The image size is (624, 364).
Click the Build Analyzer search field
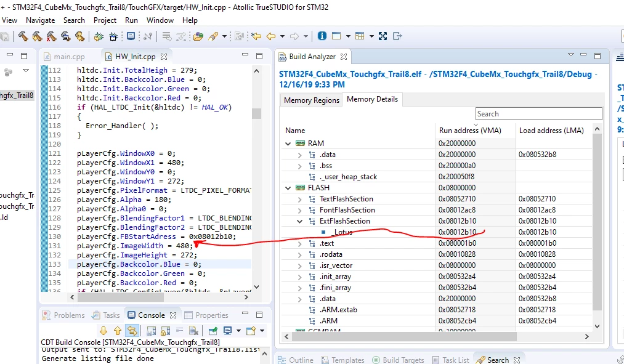pos(538,114)
